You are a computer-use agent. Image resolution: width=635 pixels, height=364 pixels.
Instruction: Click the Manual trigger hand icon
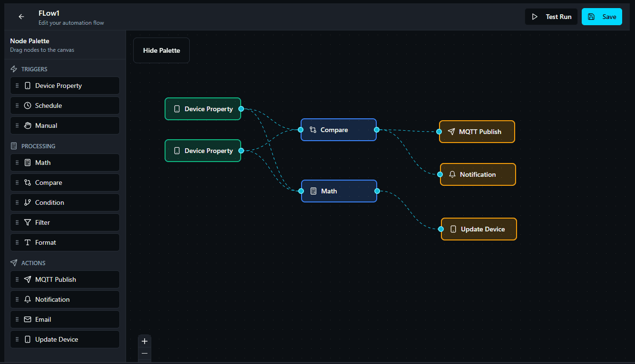coord(27,125)
